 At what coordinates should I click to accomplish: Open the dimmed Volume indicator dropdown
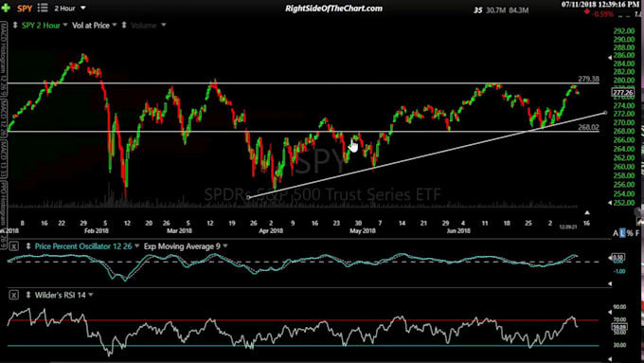164,25
